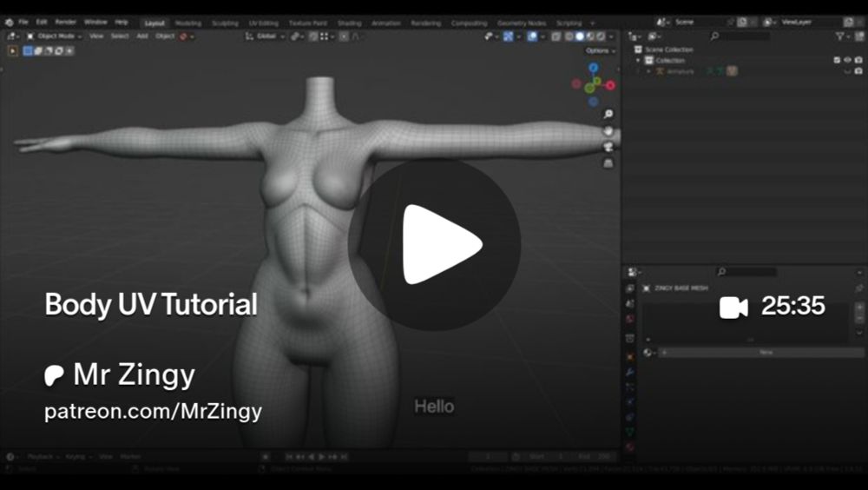
Task: Select rendered viewport shading
Action: click(x=601, y=36)
